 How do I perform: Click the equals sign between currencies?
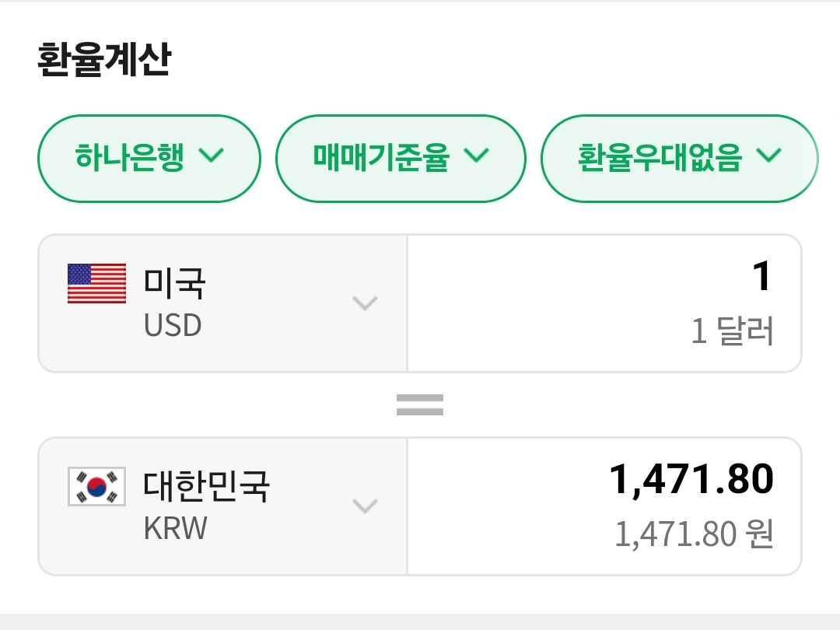click(x=419, y=404)
